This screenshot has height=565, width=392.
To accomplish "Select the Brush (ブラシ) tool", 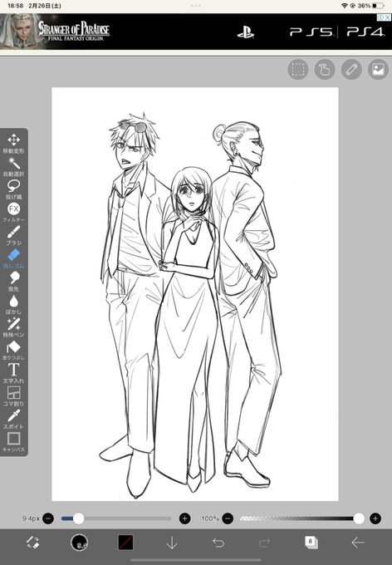I will 13,236.
